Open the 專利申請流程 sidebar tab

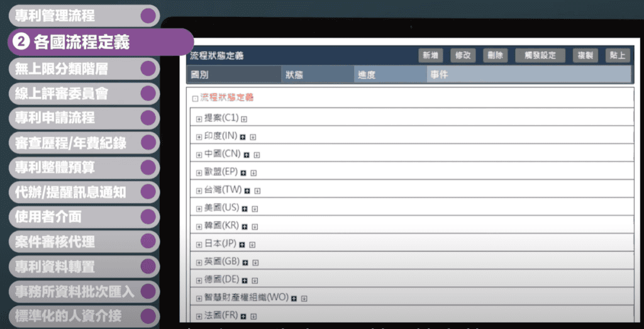tap(55, 118)
